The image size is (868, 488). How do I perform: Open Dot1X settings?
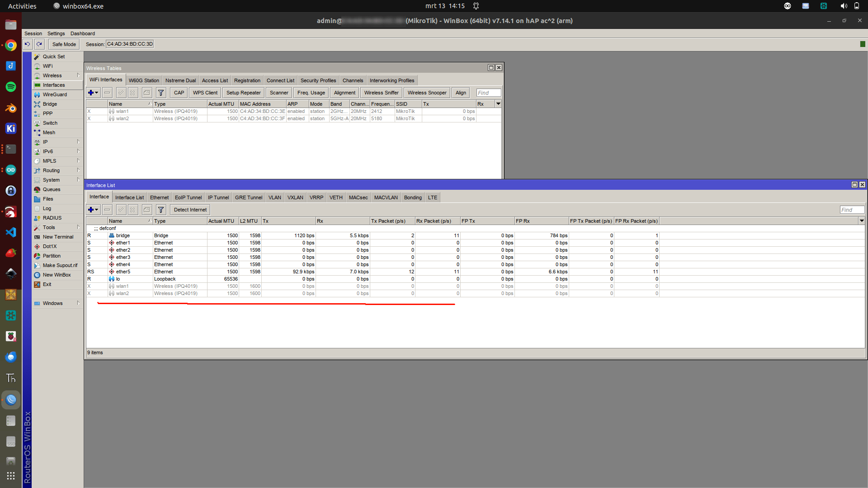coord(57,246)
